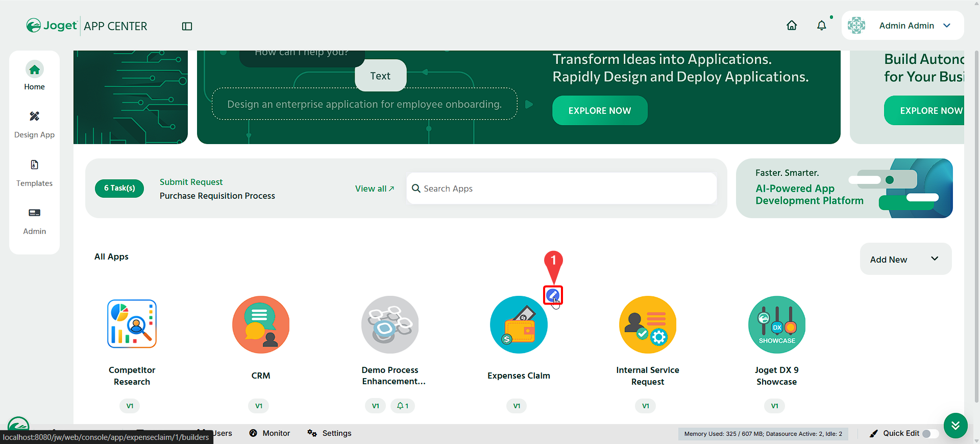Open Monitor in the bottom admin bar
The height and width of the screenshot is (444, 980).
pyautogui.click(x=269, y=433)
